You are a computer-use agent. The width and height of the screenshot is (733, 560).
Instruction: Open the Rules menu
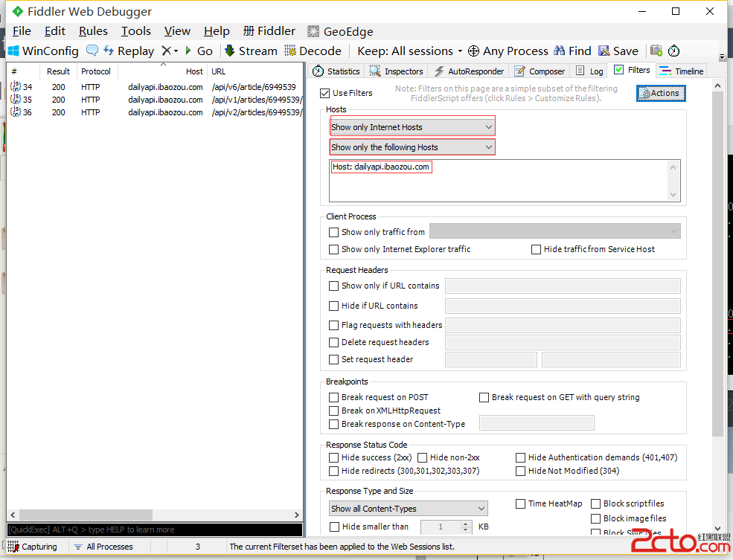[93, 31]
